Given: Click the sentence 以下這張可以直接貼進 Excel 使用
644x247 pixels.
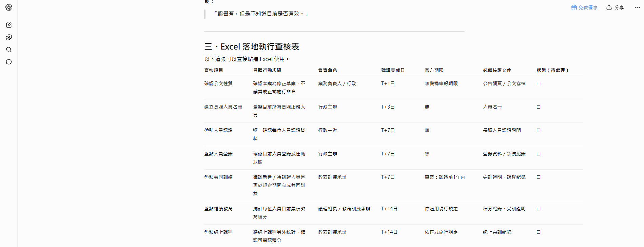Looking at the screenshot, I should click(247, 59).
